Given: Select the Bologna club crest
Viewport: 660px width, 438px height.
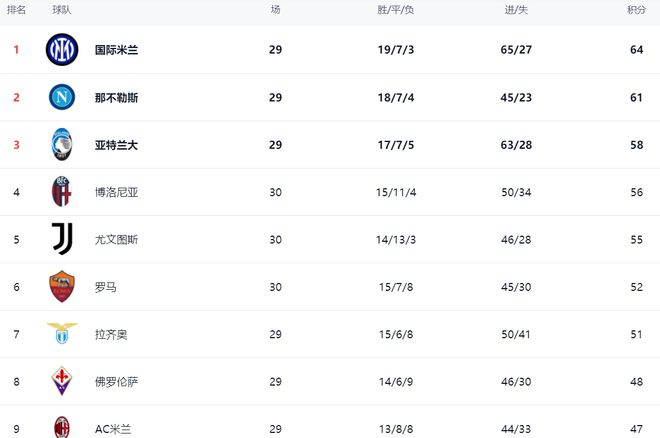Looking at the screenshot, I should [x=61, y=192].
